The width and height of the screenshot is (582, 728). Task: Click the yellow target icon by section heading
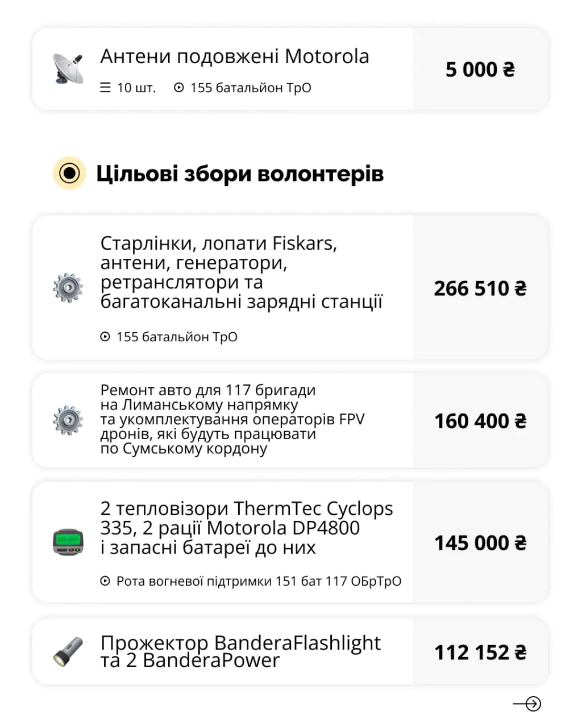(69, 173)
